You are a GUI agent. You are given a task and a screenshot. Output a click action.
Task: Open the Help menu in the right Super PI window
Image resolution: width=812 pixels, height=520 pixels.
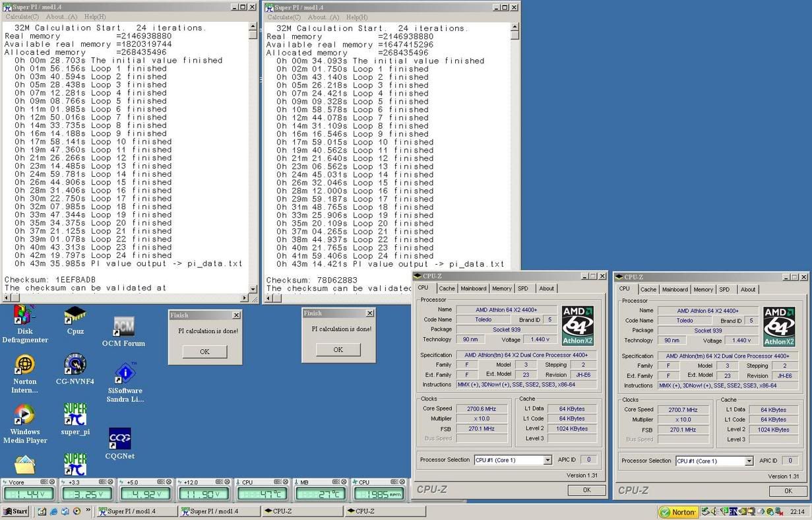coord(357,17)
